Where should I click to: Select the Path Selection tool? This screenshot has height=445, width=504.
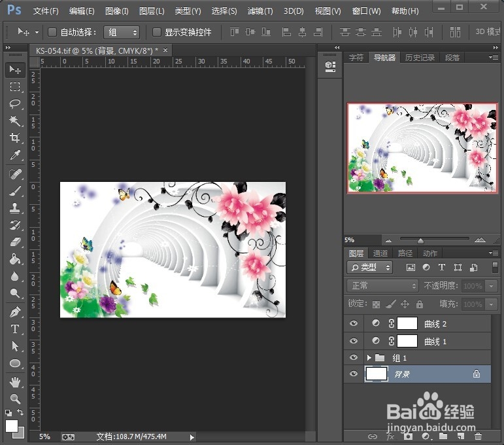[x=15, y=346]
